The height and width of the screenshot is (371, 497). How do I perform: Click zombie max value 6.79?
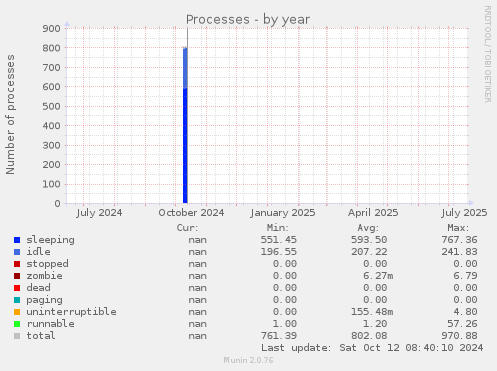pyautogui.click(x=465, y=276)
